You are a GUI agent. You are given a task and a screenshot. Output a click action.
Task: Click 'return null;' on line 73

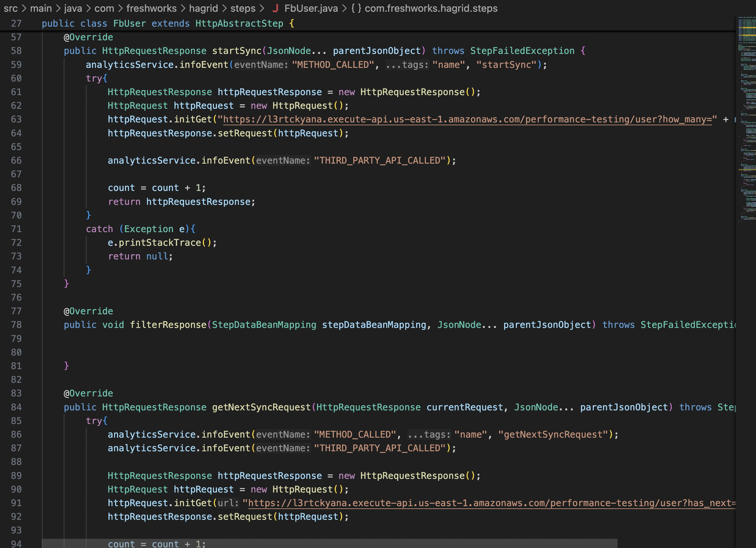140,257
